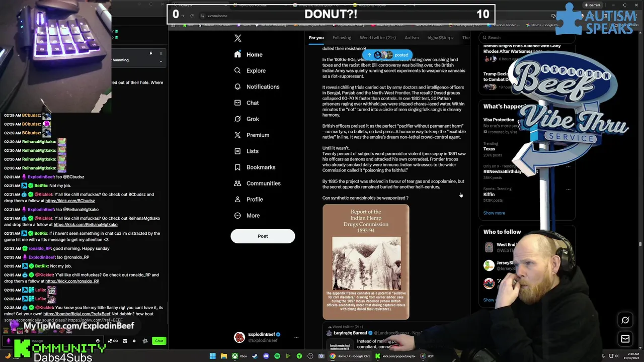Switch to Weed twitter (21+) tab
The image size is (644, 362).
coord(378,38)
